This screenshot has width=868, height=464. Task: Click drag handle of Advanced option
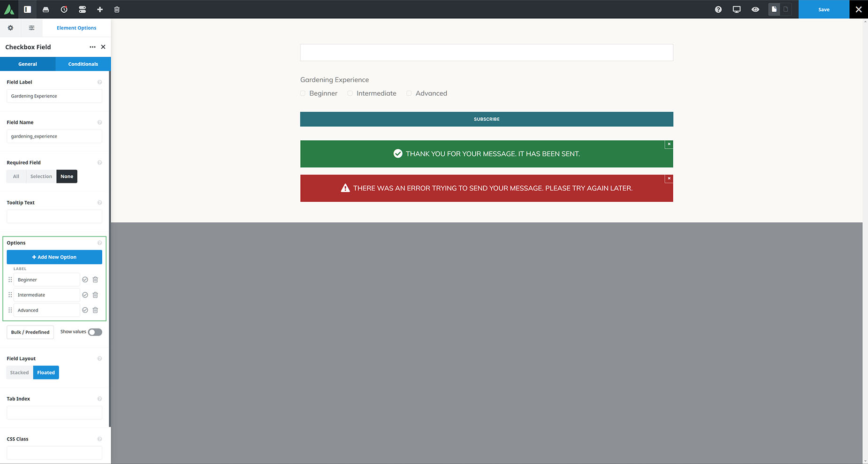(10, 310)
